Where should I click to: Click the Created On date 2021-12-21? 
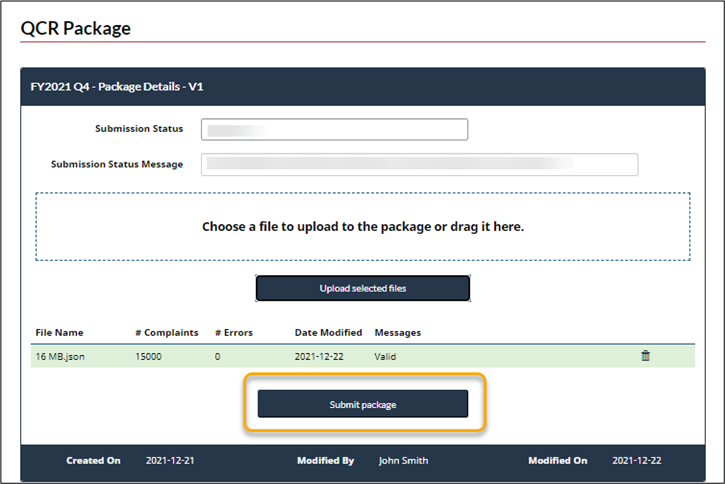point(170,460)
